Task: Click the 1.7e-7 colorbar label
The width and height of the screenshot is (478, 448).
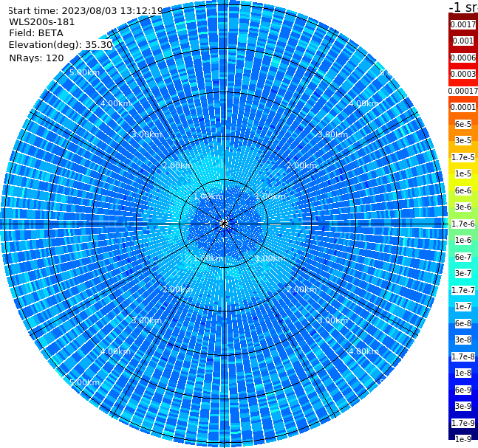Action: [463, 290]
